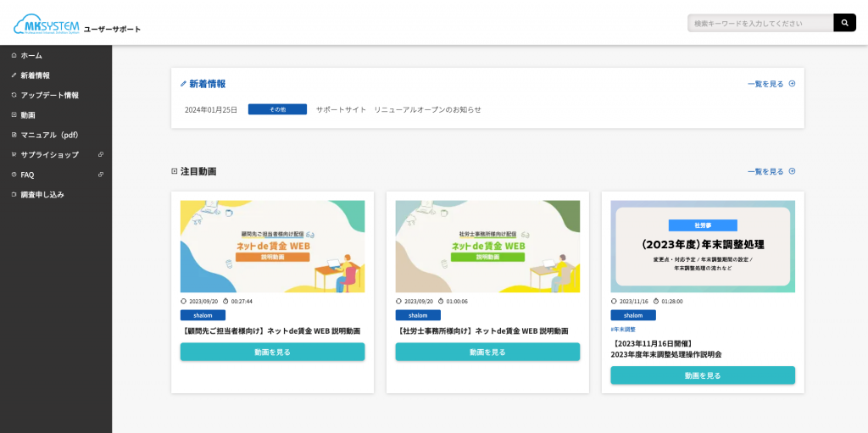The height and width of the screenshot is (433, 868).
Task: Click pencil icon beside 新着情報 sidebar item
Action: coord(14,75)
